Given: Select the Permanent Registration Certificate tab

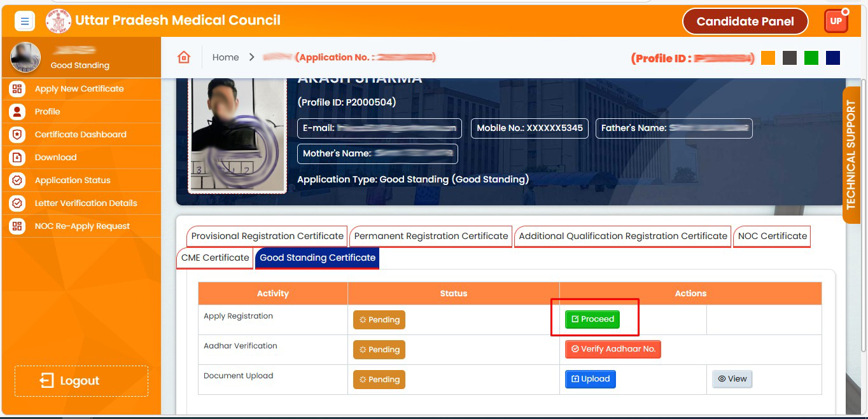Looking at the screenshot, I should [431, 236].
